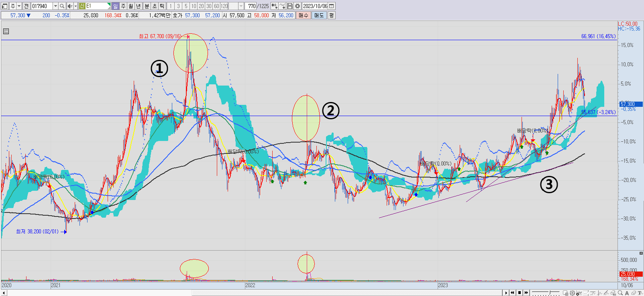Select the eraser tool icon
644x296 pixels.
633,293
